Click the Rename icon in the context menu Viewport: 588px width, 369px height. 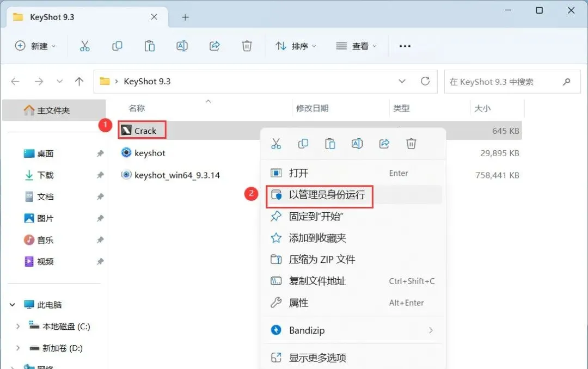pyautogui.click(x=357, y=144)
